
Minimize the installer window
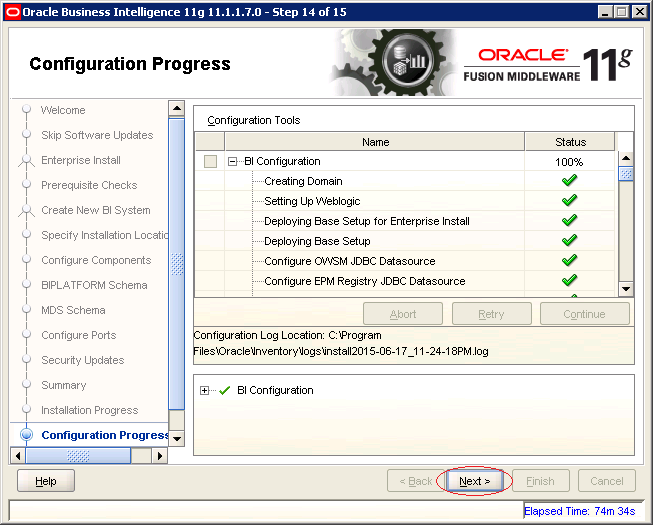[605, 12]
